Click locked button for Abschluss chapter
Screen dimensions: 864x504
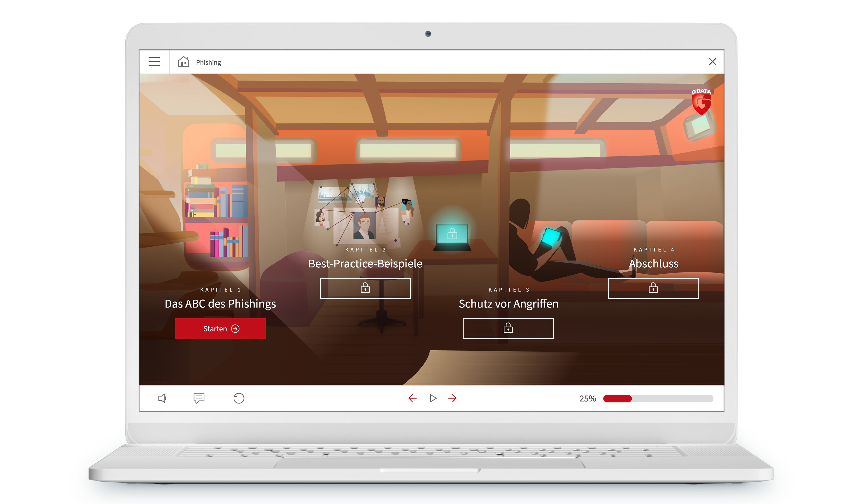tap(653, 288)
